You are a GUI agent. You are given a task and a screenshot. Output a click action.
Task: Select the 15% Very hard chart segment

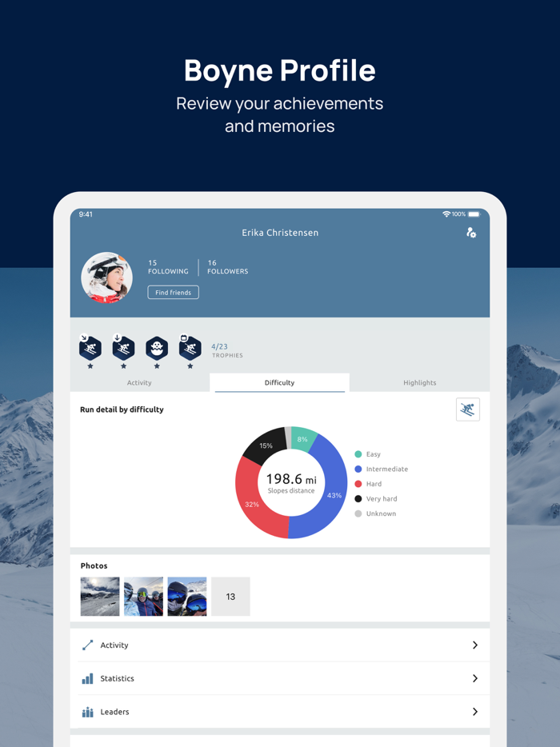(x=266, y=445)
